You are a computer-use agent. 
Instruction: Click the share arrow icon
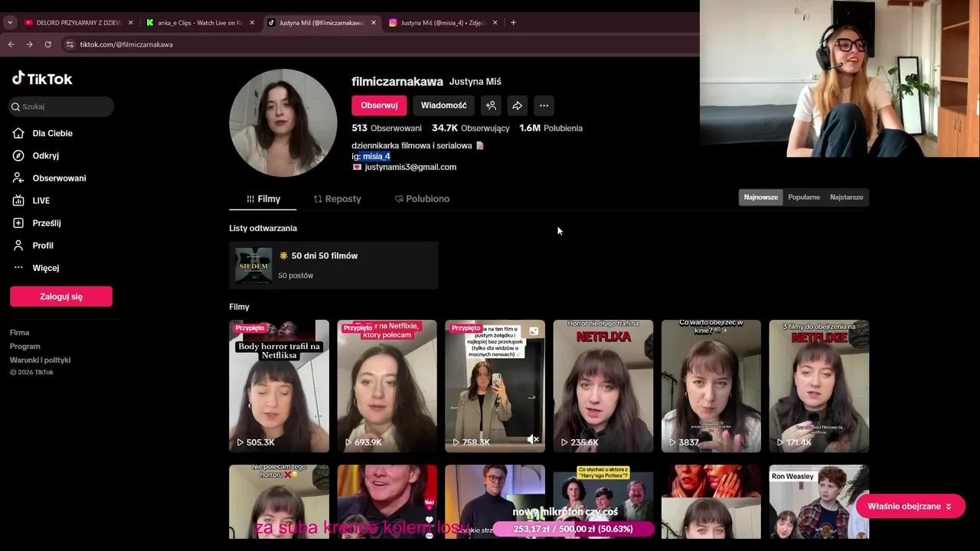pyautogui.click(x=517, y=106)
